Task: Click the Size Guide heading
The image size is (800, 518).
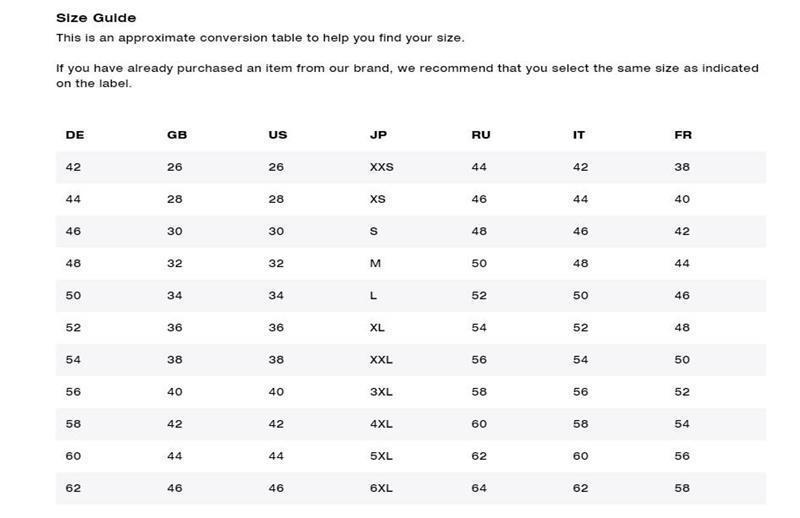Action: (96, 18)
